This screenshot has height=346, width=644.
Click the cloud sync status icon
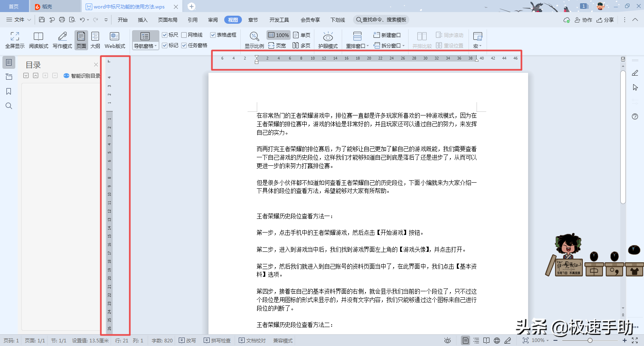567,20
